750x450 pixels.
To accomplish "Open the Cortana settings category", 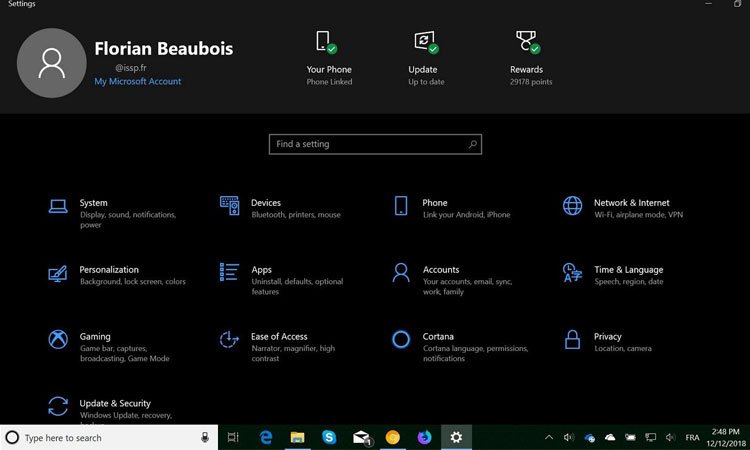I will click(437, 337).
